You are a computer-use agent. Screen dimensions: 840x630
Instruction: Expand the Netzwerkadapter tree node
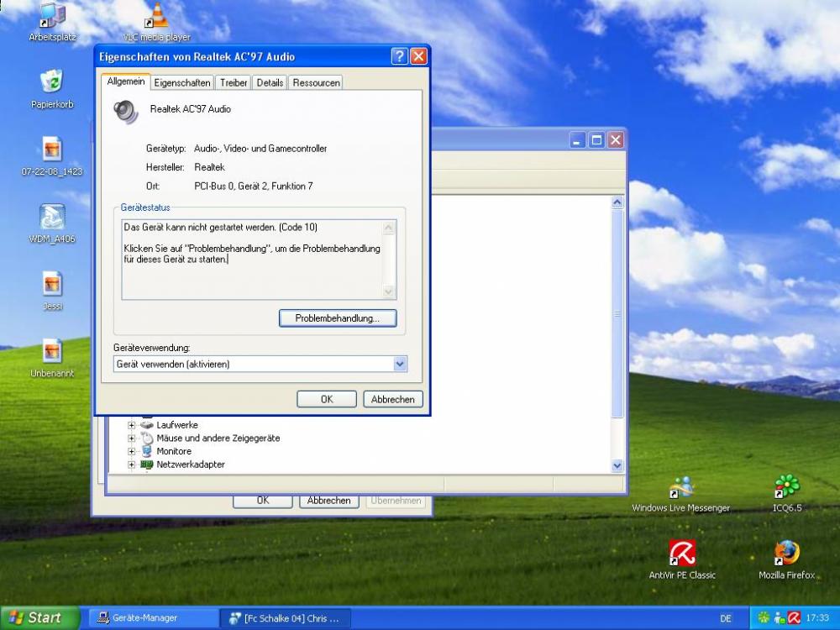132,465
